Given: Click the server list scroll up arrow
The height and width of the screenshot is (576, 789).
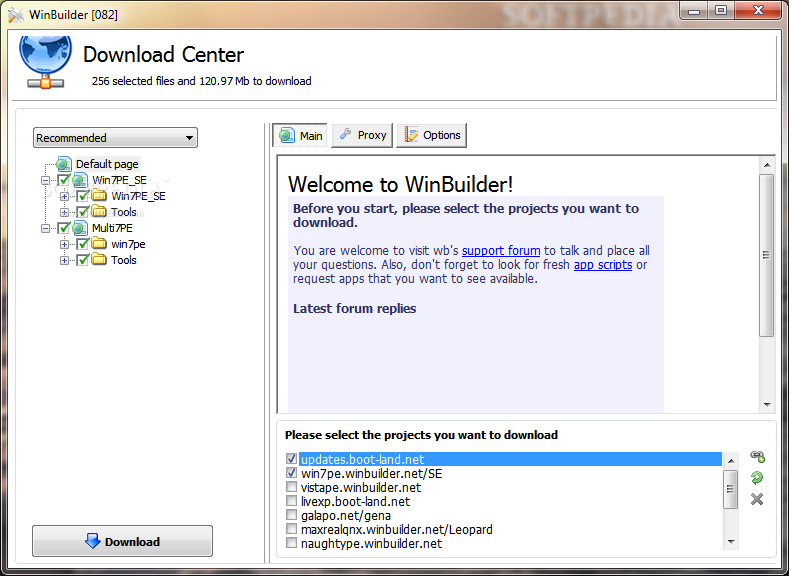Looking at the screenshot, I should click(731, 461).
